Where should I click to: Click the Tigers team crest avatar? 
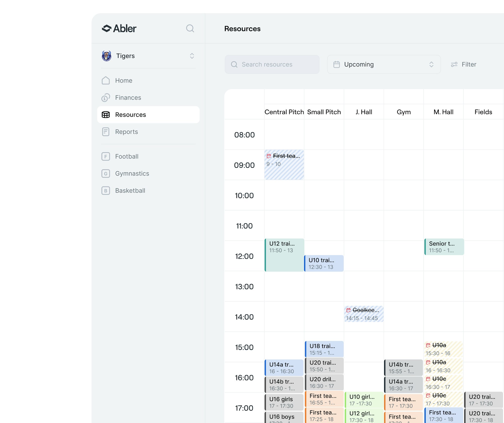[107, 56]
